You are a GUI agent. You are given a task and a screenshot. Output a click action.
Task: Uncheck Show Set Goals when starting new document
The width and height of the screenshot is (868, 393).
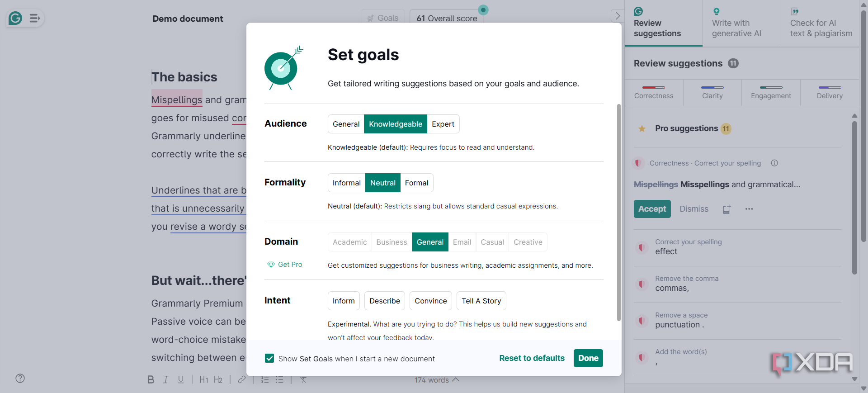(x=269, y=358)
